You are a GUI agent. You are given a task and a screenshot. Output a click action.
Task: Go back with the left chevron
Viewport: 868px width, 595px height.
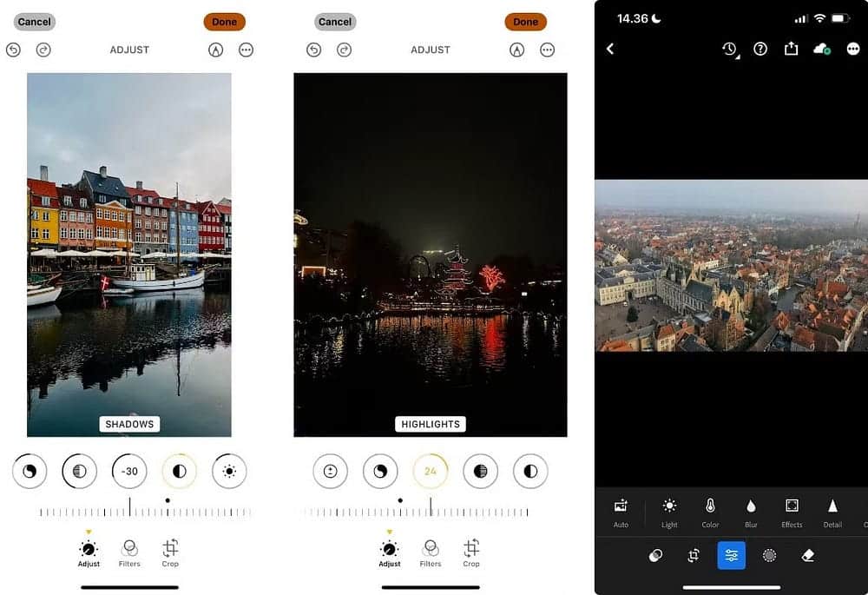point(610,50)
